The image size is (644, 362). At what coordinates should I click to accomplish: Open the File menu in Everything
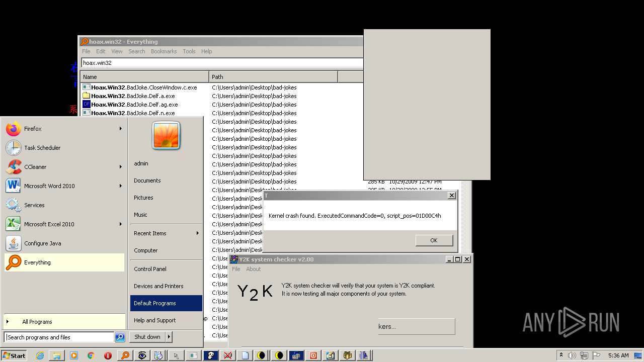pyautogui.click(x=86, y=51)
